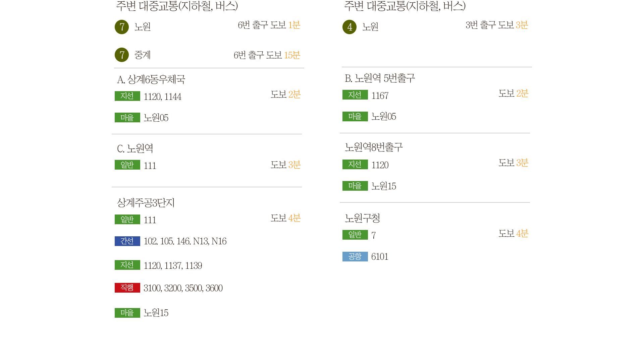The image size is (644, 364).
Task: Click the red 직행 bus badge
Action: pos(127,288)
